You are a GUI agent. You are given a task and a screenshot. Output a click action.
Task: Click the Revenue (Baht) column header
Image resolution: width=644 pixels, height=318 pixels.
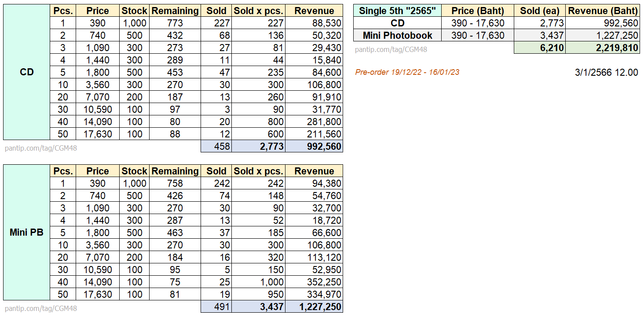603,11
